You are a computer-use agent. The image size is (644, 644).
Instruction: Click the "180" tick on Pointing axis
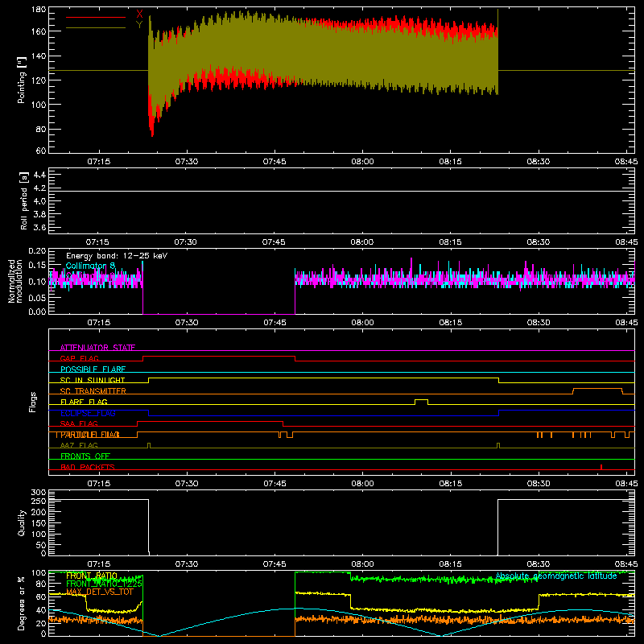[38, 10]
